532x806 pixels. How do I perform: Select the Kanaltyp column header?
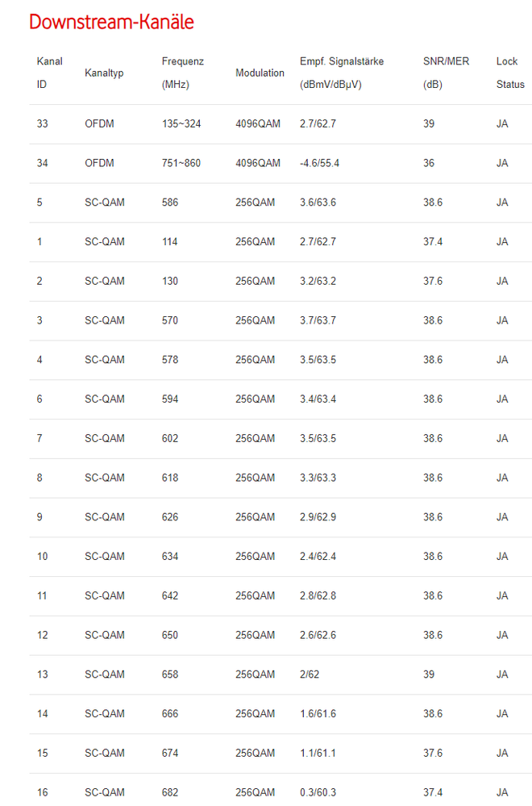(104, 73)
